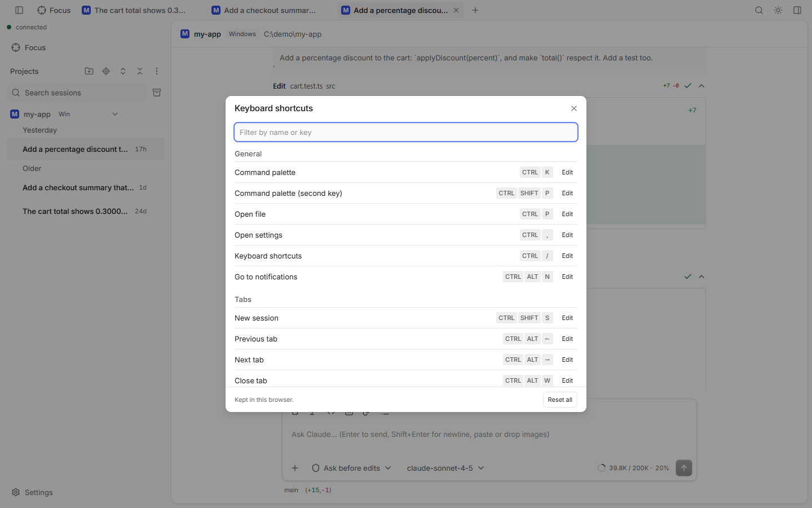Edit the New session shortcut
Viewport: 812px width, 508px height.
[x=567, y=318]
